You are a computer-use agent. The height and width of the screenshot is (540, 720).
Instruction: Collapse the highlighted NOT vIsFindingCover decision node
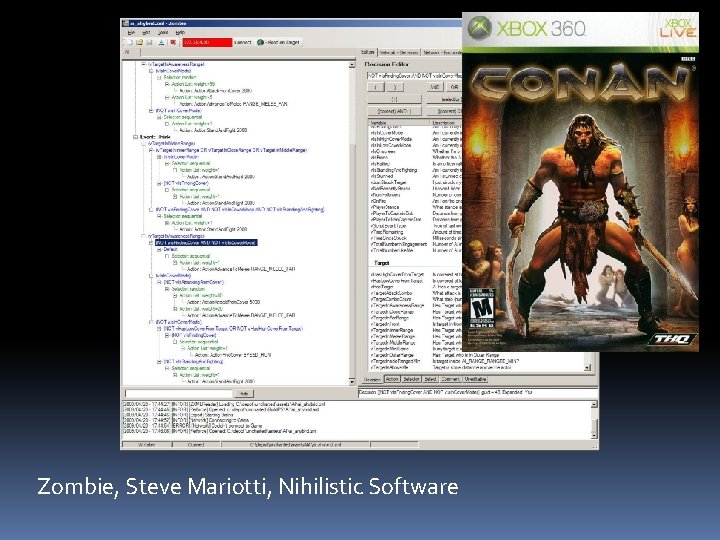(151, 242)
